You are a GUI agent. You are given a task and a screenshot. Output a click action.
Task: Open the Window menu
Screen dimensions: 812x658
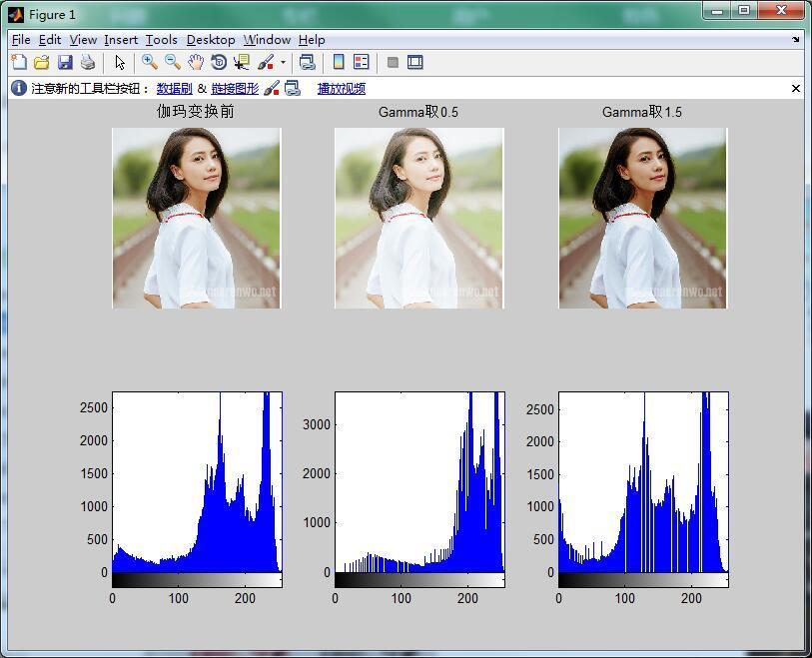point(267,40)
